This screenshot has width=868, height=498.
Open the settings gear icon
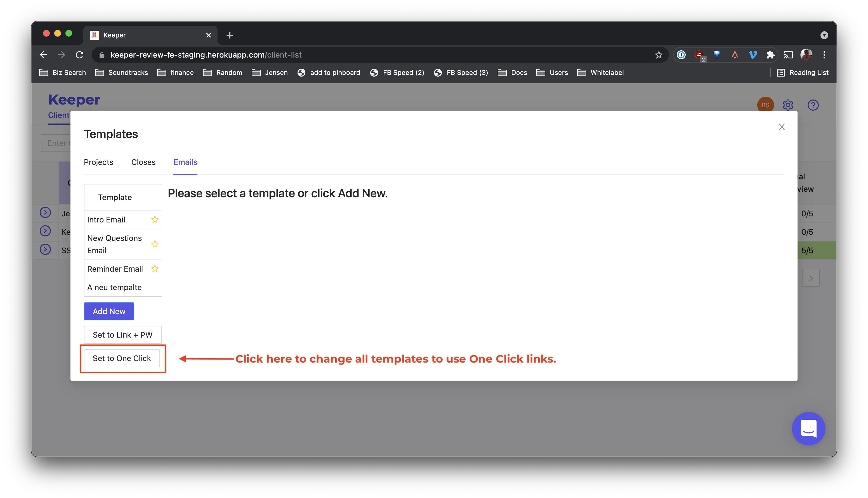point(787,105)
